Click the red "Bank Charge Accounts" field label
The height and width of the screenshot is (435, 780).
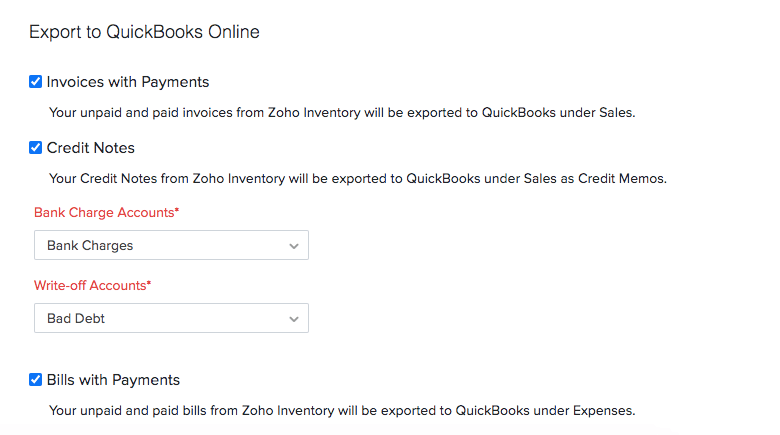tap(104, 212)
